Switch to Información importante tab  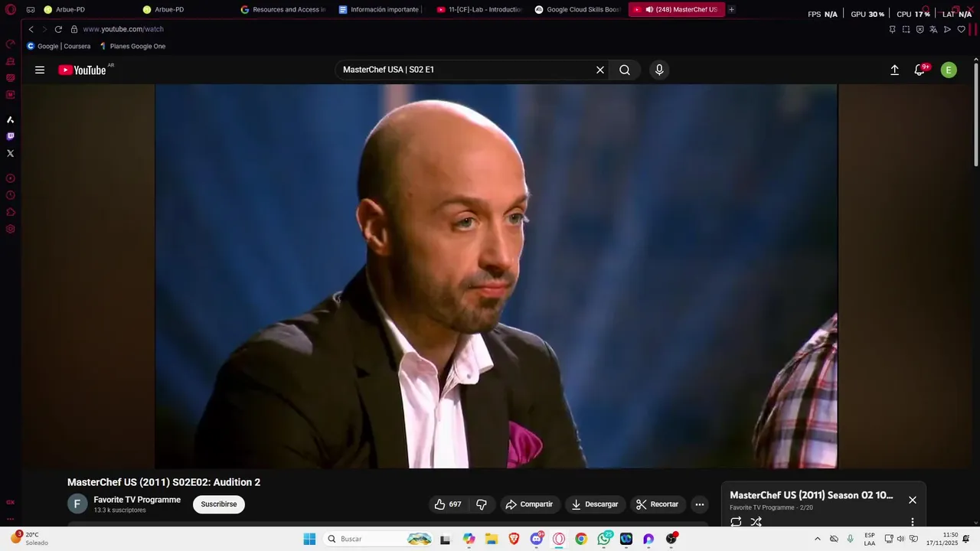pos(381,9)
